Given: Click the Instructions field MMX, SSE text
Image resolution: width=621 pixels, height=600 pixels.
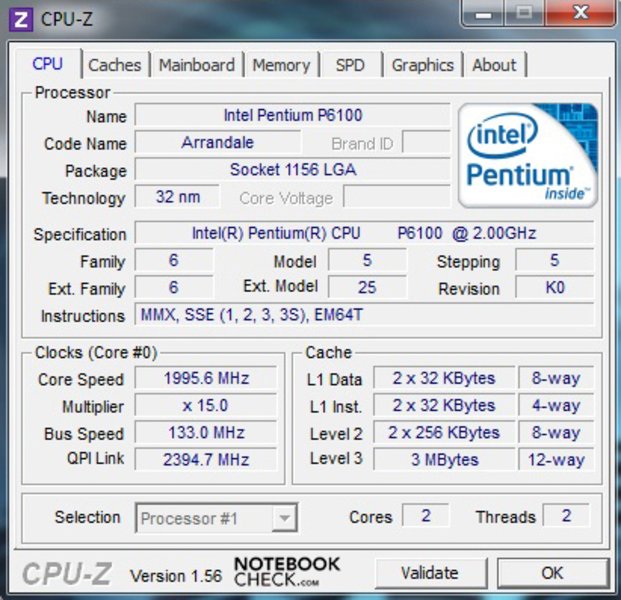Looking at the screenshot, I should [x=364, y=315].
